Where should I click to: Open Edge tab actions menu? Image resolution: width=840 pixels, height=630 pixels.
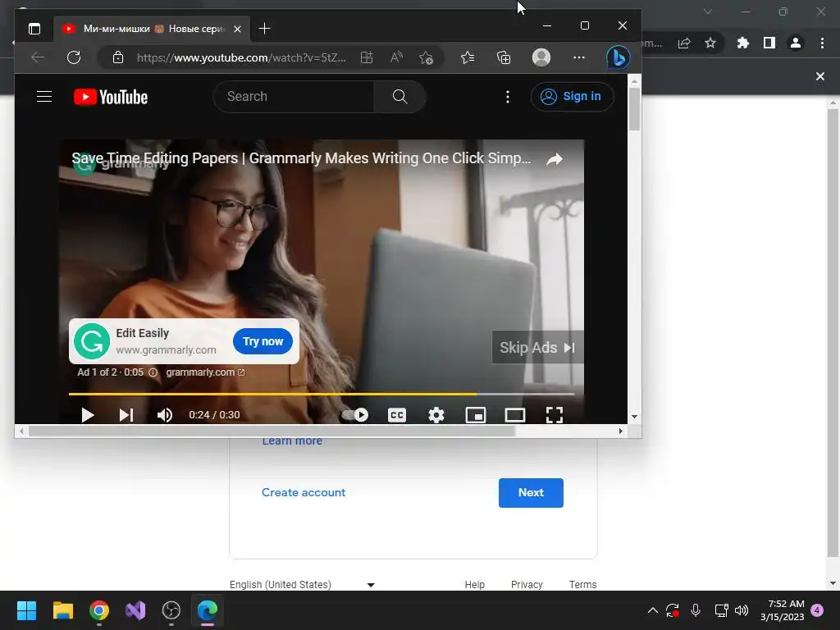tap(34, 29)
